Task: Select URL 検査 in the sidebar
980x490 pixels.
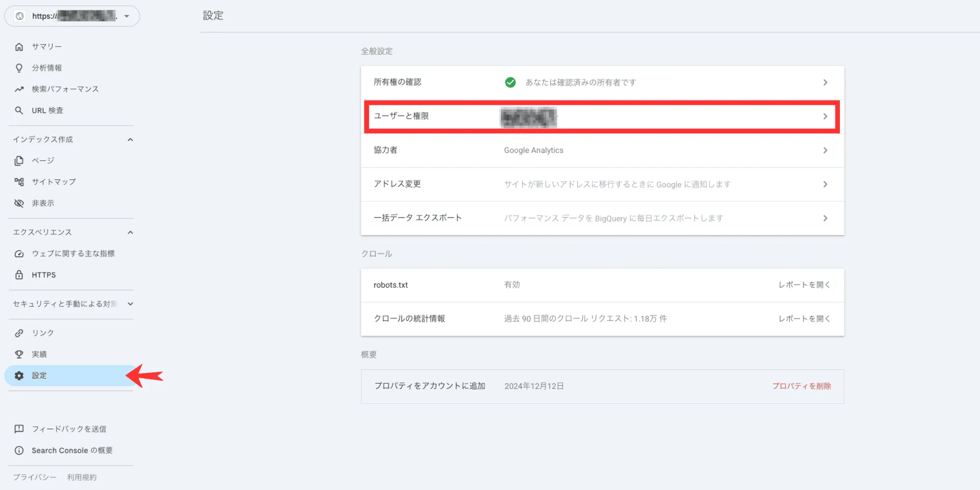Action: coord(48,111)
